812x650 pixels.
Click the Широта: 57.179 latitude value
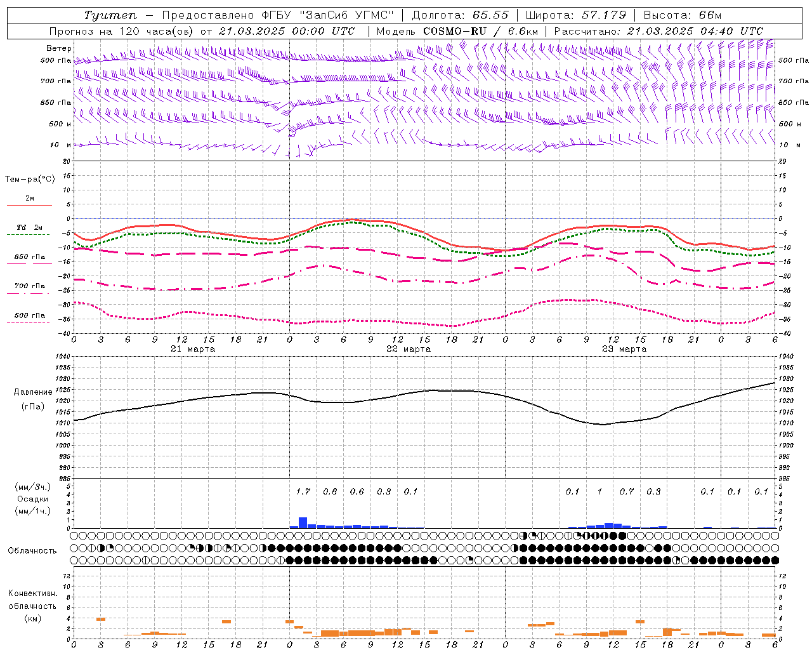pos(576,15)
